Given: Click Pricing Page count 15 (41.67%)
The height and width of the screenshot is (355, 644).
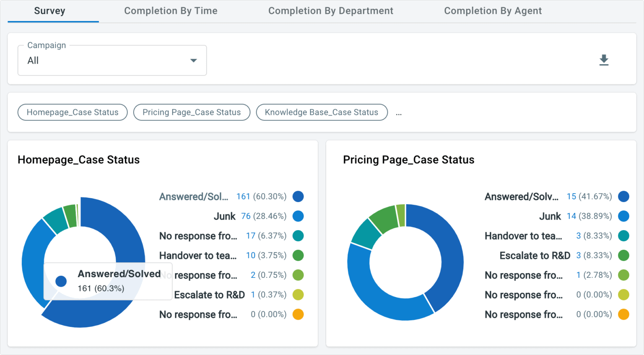Looking at the screenshot, I should [589, 197].
